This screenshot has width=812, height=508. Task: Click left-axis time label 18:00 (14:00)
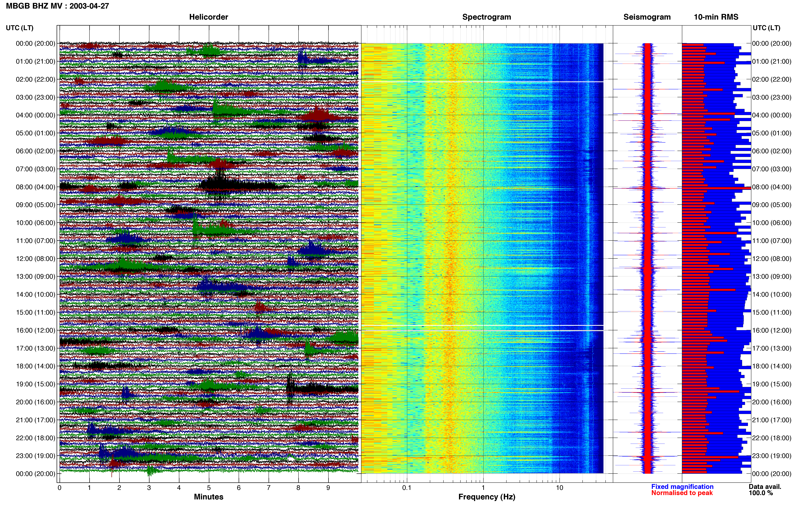click(x=36, y=366)
